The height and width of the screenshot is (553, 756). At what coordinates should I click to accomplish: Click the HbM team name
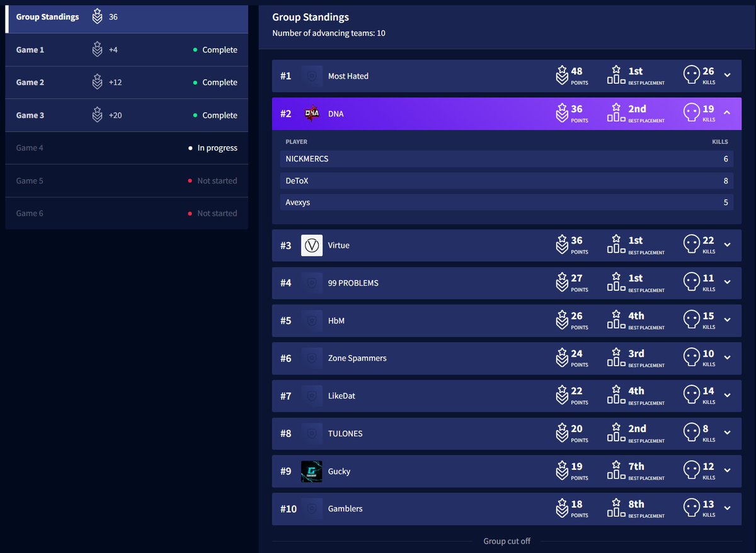tap(336, 321)
